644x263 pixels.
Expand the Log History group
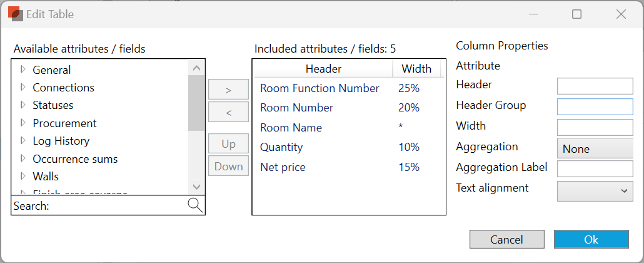click(x=23, y=140)
